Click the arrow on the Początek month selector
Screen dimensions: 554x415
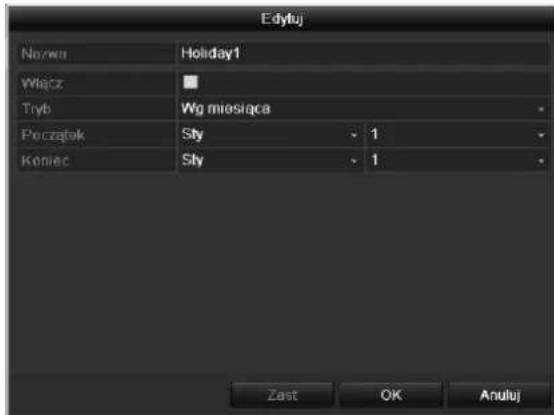pyautogui.click(x=354, y=135)
